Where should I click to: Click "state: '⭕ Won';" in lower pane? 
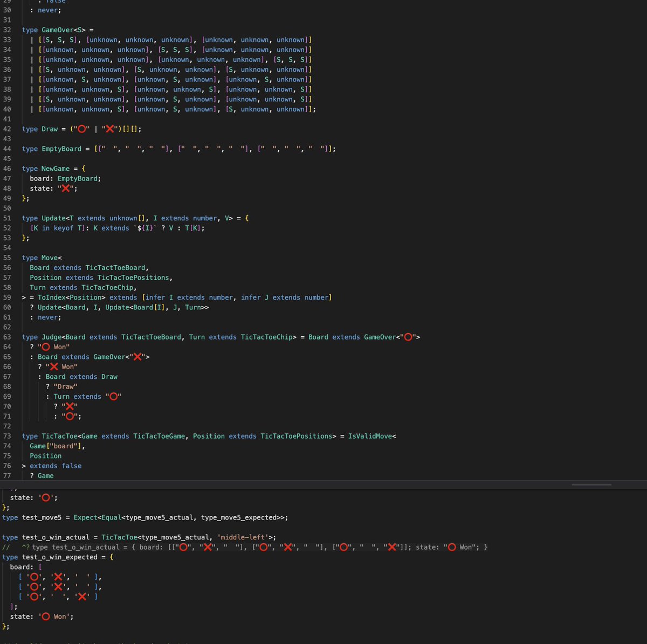tap(42, 617)
